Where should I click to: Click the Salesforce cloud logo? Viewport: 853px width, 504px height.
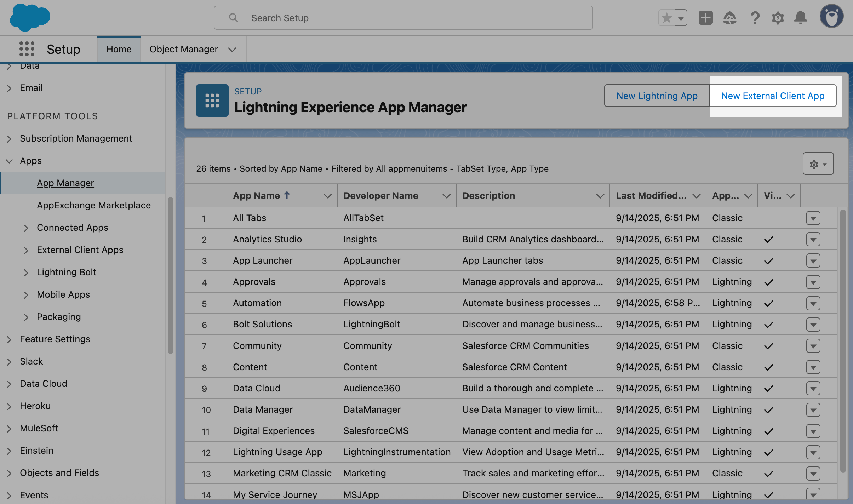[30, 17]
